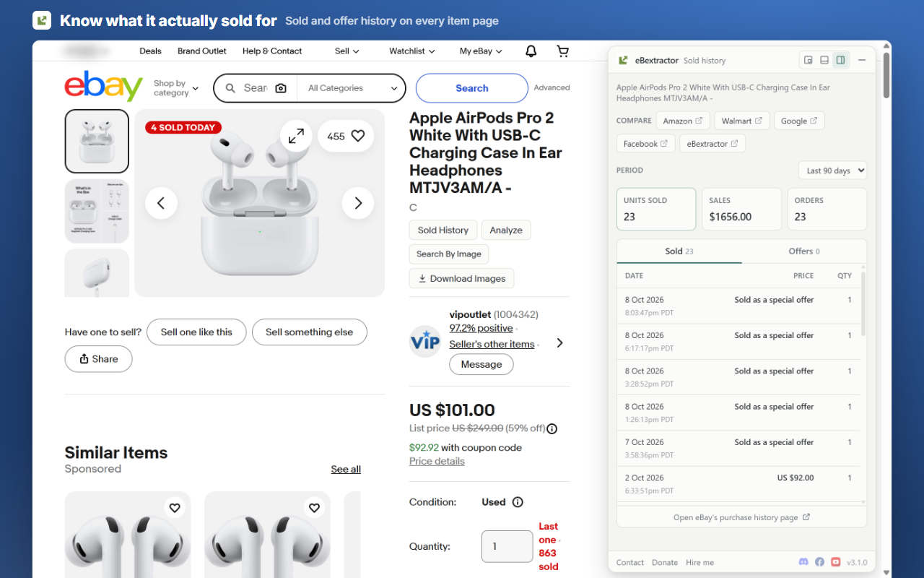Screen dimensions: 924x578
Task: Open the Donate link in panel footer
Action: 665,562
